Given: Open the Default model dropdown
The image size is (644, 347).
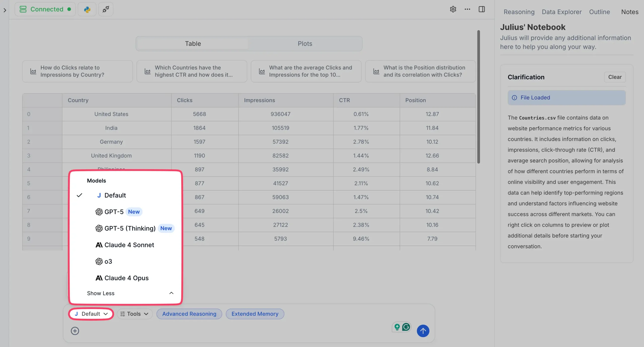Looking at the screenshot, I should coord(91,314).
